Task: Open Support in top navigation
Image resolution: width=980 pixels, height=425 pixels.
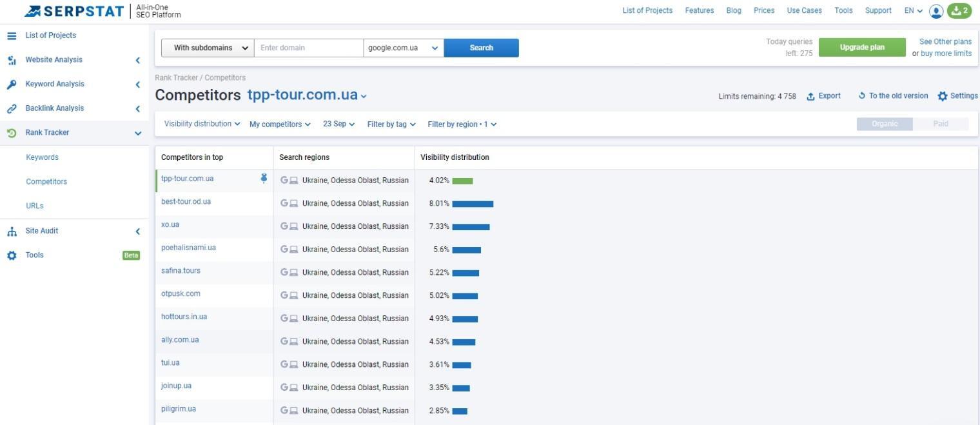Action: (x=878, y=11)
